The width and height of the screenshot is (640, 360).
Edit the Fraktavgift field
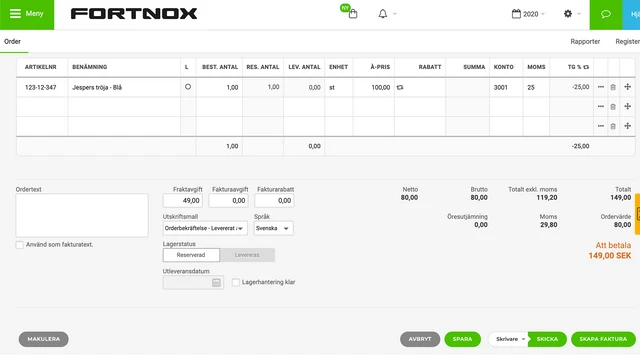[x=182, y=200]
